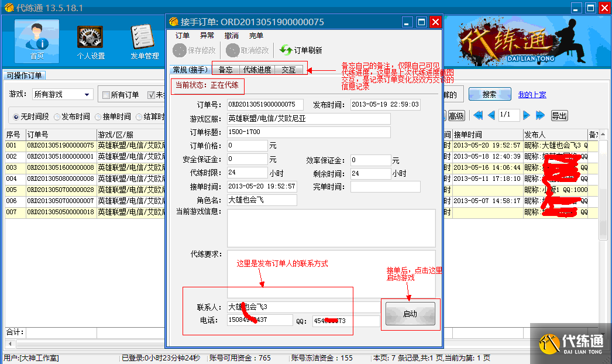
Task: Go to next page arrow
Action: 527,115
